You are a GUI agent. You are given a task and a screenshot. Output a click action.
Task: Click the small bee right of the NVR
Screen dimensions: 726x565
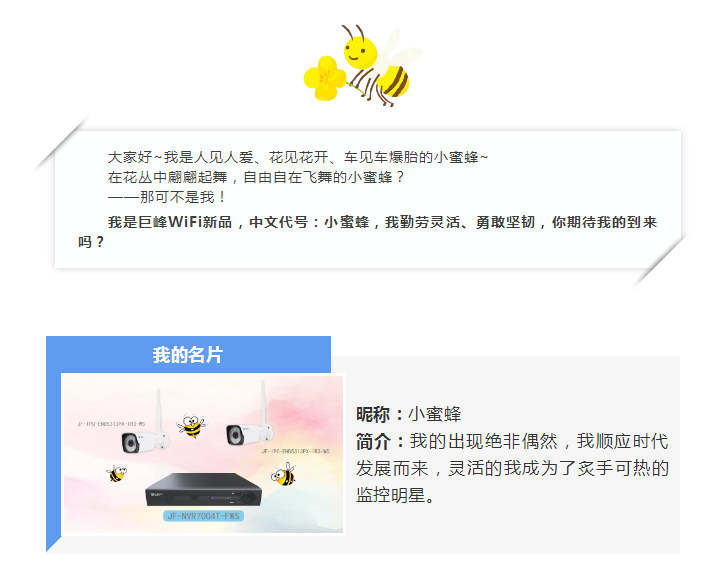(283, 474)
